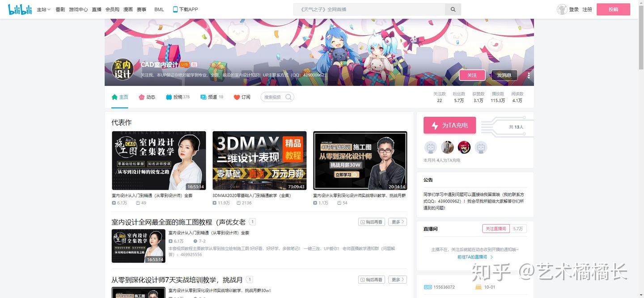The image size is (644, 298).
Task: Open channel 室内设计全网最全面的施工图教程
Action: point(178,222)
